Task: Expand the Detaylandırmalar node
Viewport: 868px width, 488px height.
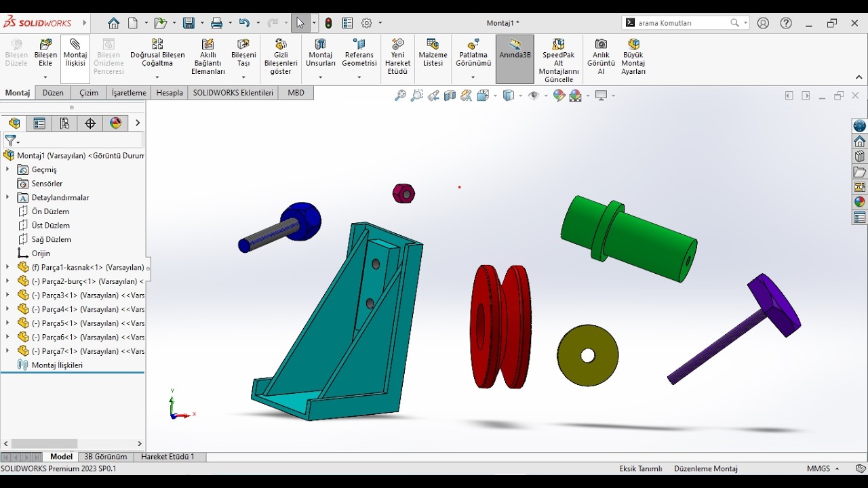Action: pyautogui.click(x=7, y=197)
